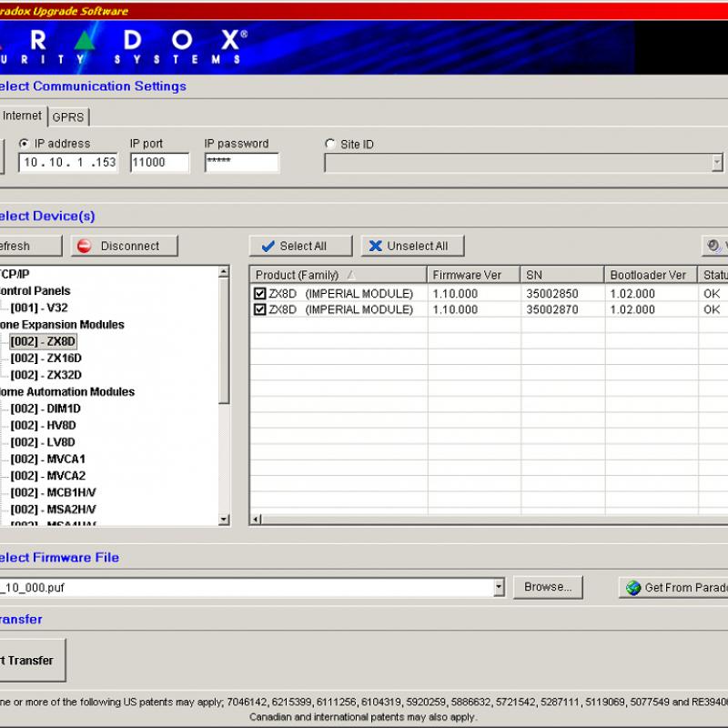Click the TCP/IP root tree node
728x728 pixels.
(15, 274)
